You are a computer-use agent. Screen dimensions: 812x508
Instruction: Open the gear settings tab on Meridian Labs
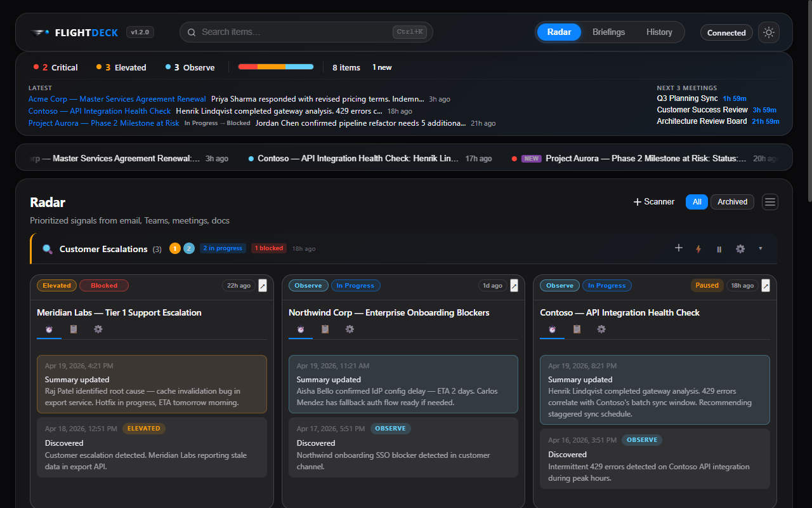(x=98, y=329)
